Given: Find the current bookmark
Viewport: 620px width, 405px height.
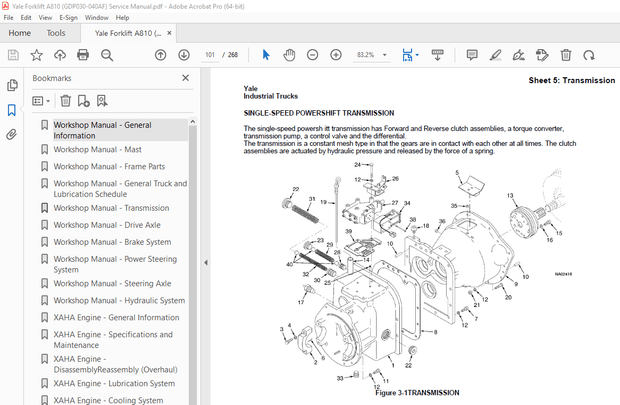Looking at the screenshot, I should [102, 101].
